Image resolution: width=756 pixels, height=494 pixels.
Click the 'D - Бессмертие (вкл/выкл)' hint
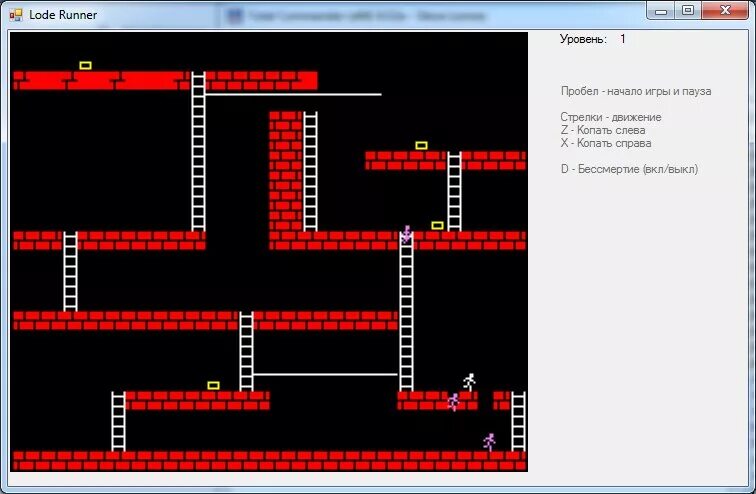click(x=629, y=169)
